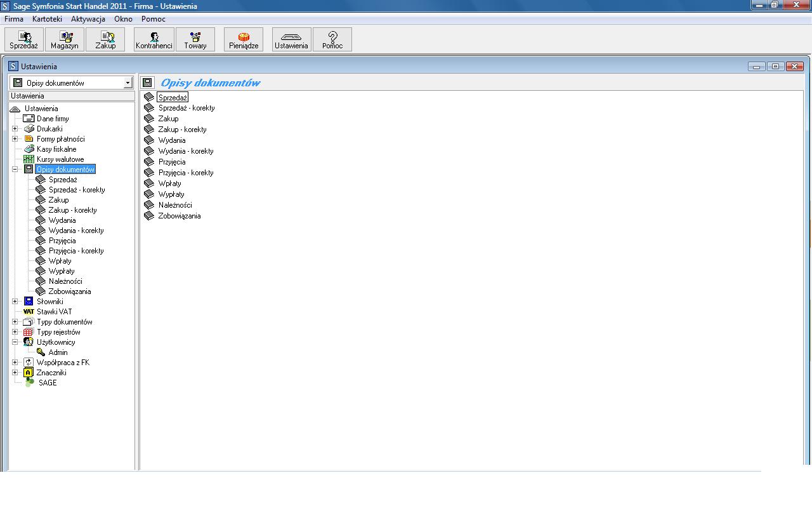
Task: Collapse the Użytkownicy tree node
Action: (x=15, y=342)
